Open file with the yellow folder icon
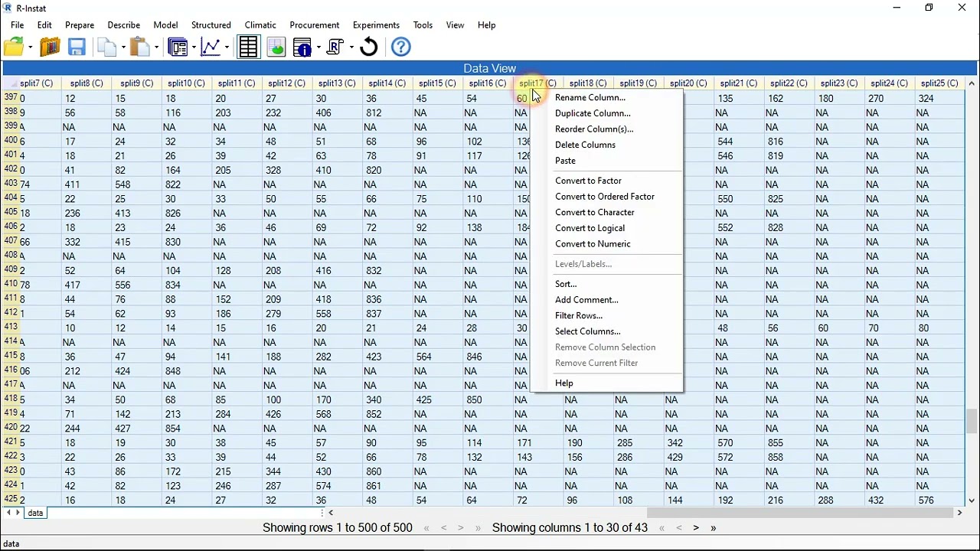 pyautogui.click(x=14, y=47)
